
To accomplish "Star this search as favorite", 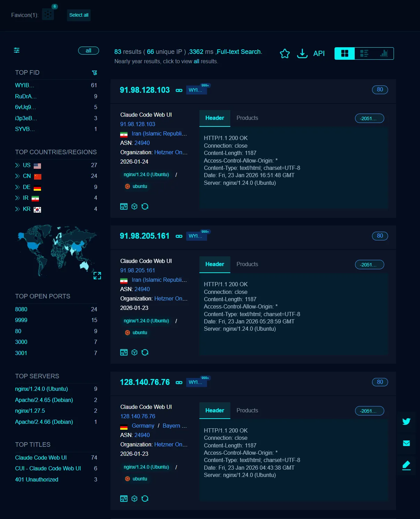I will [285, 53].
